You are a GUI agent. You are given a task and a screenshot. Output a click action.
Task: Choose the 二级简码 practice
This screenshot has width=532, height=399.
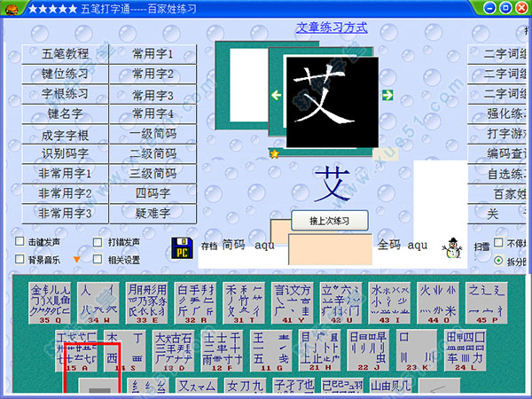(153, 153)
